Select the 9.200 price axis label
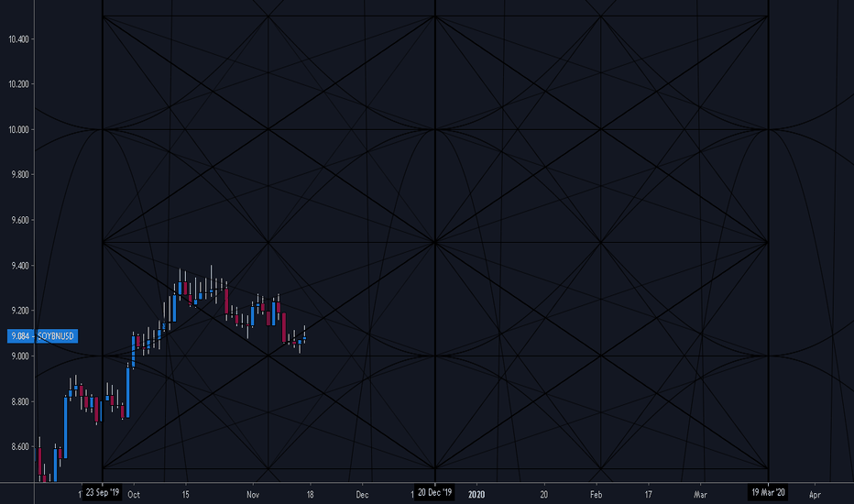Viewport: 854px width, 504px height. pyautogui.click(x=19, y=311)
